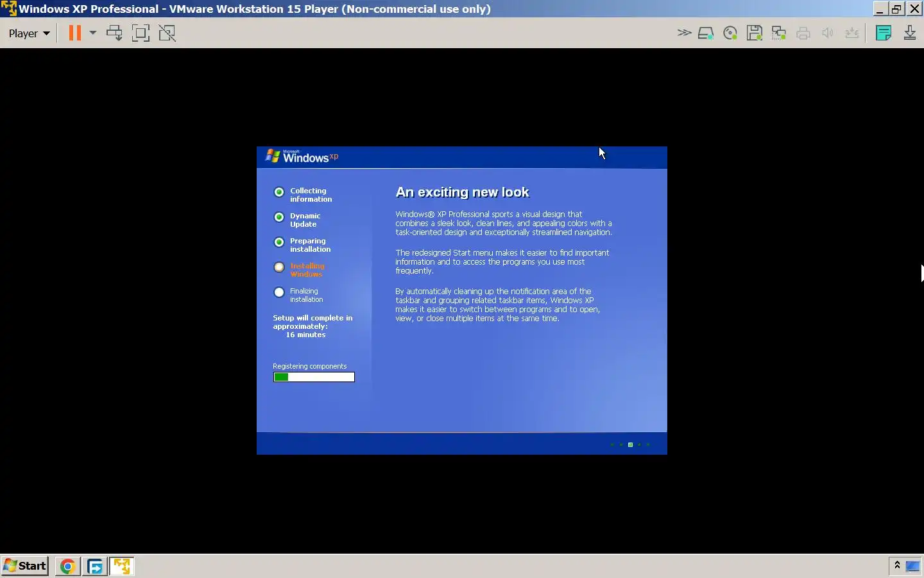Show the hidden devices via the double-chevron icon

pyautogui.click(x=684, y=33)
